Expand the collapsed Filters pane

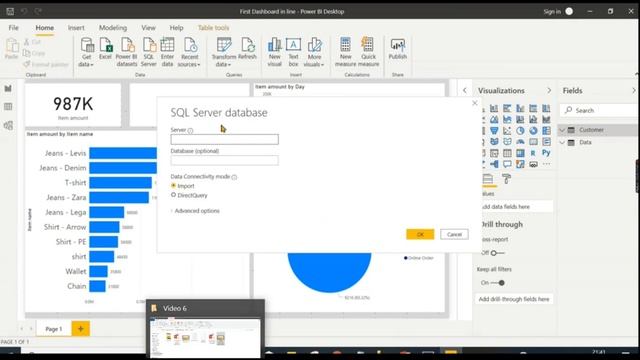point(464,91)
